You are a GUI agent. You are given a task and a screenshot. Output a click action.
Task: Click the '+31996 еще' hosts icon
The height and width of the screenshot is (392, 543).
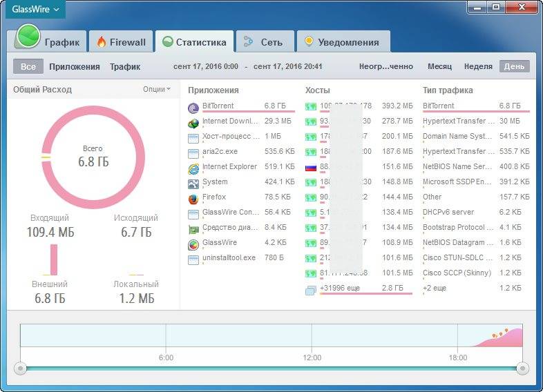311,291
